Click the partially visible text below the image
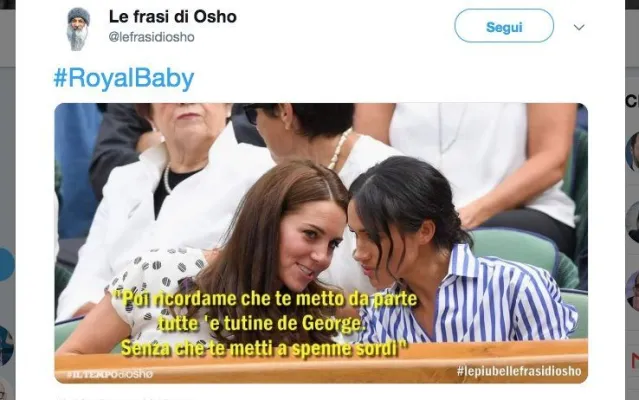Viewport: 639px width, 400px height. (x=122, y=398)
